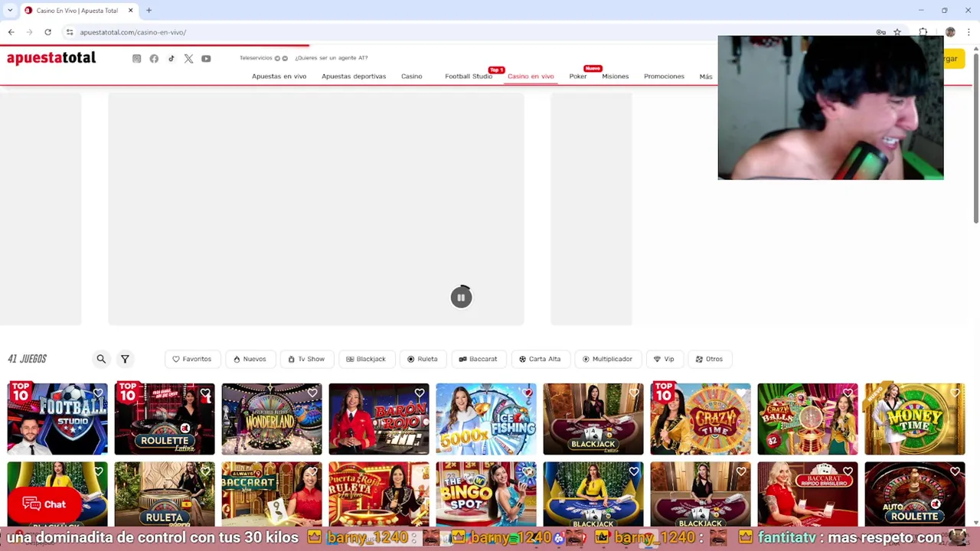Click the browser address bar URL
980x551 pixels.
tap(132, 32)
